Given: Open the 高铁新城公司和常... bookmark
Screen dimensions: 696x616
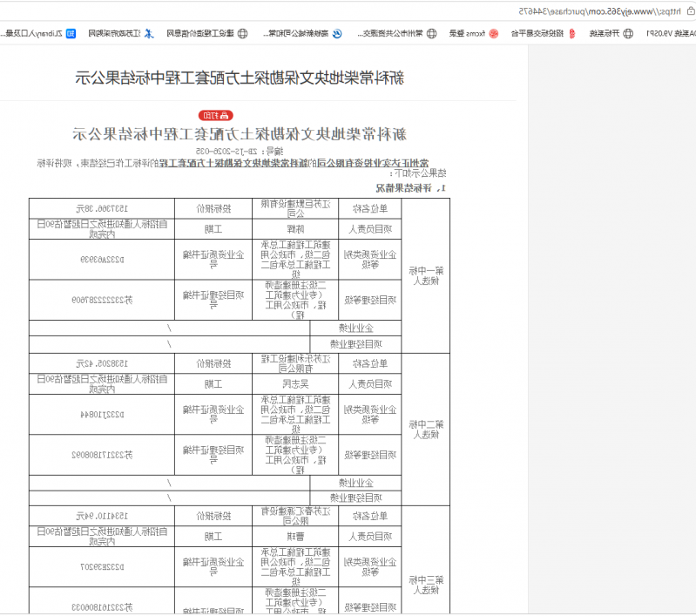Looking at the screenshot, I should point(302,33).
